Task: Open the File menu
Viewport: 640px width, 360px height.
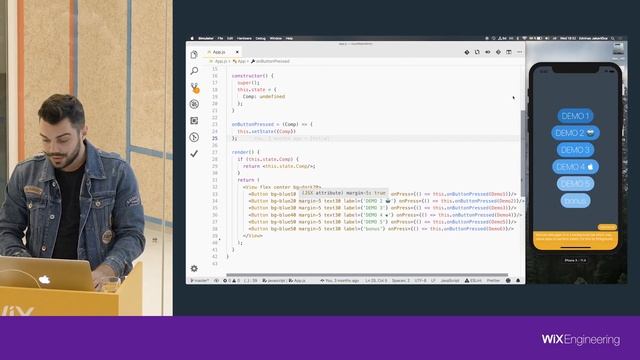Action: tap(220, 38)
